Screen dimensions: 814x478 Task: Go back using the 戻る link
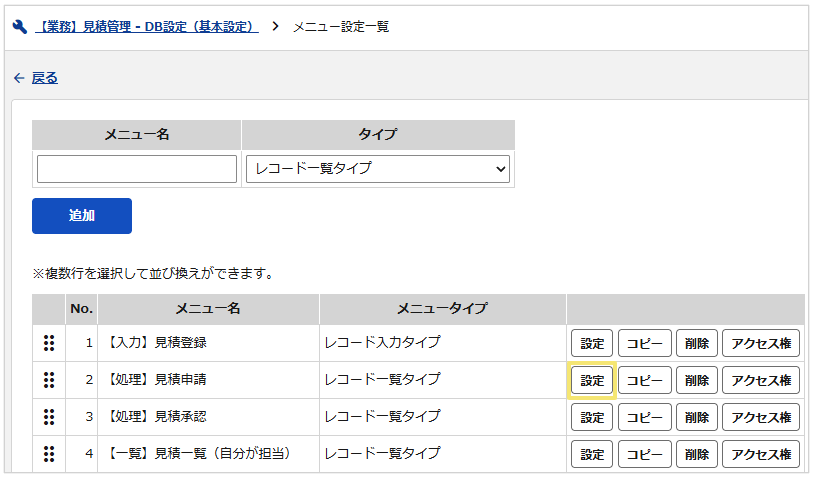[x=45, y=78]
